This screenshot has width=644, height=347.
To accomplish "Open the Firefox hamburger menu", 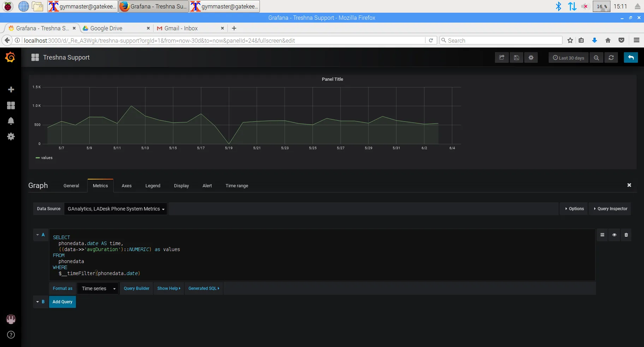I will pos(637,40).
